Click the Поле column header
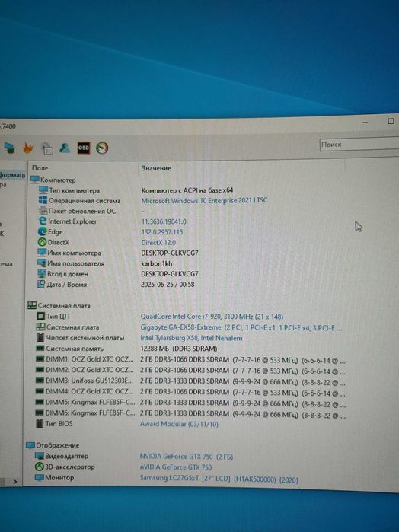Screen dimensions: 399x532 tap(40, 168)
